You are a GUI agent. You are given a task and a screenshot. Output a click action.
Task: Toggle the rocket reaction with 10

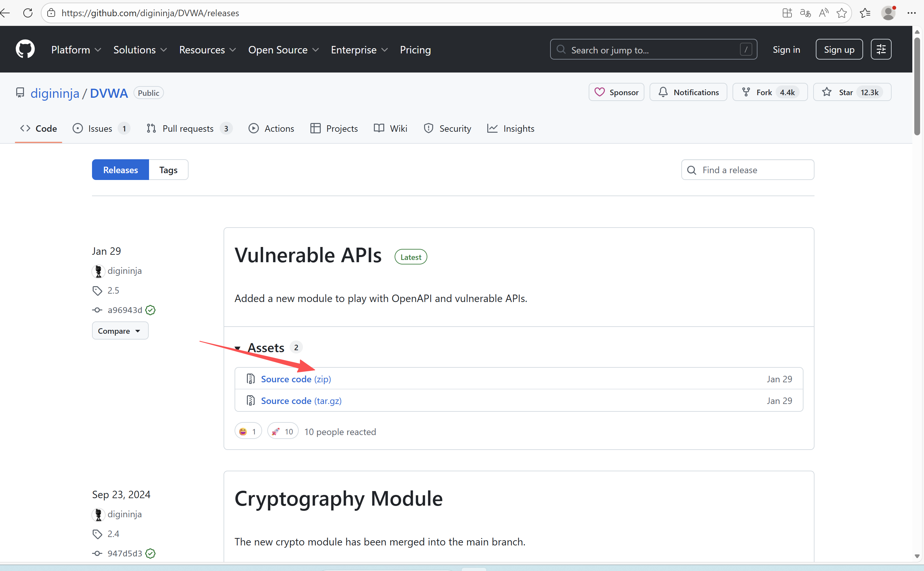[283, 431]
